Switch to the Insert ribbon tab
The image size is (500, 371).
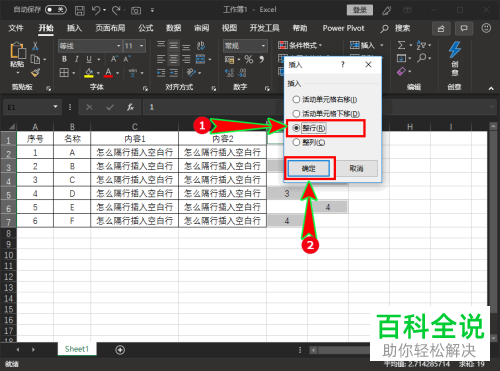[x=74, y=28]
